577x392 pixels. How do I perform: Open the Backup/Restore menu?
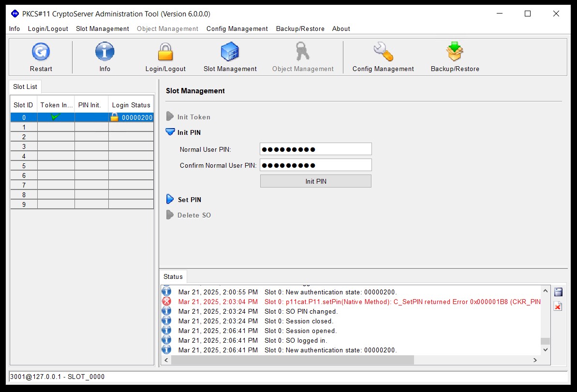(x=300, y=29)
